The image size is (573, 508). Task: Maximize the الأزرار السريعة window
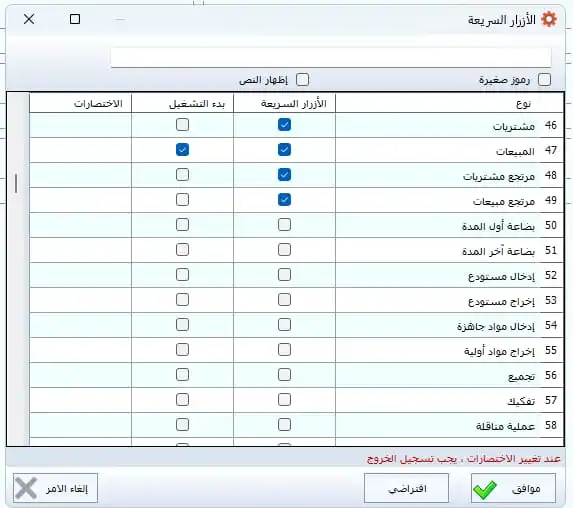[x=75, y=19]
